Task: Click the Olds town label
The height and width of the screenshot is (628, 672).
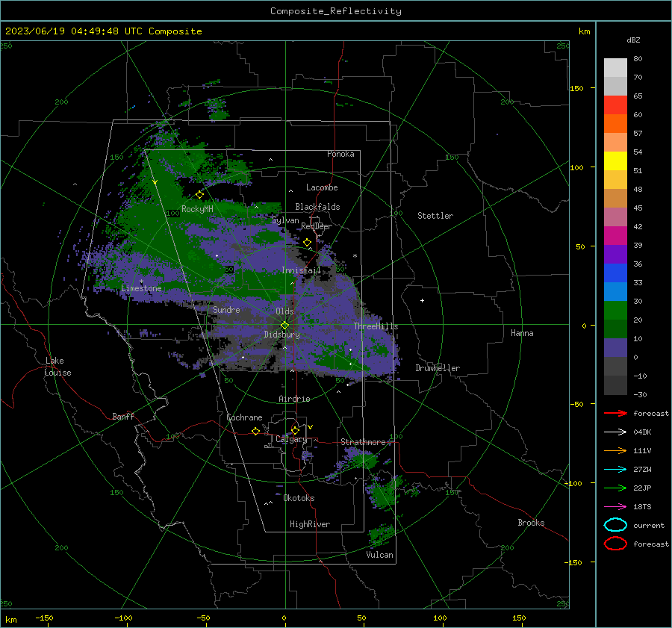Action: point(284,311)
